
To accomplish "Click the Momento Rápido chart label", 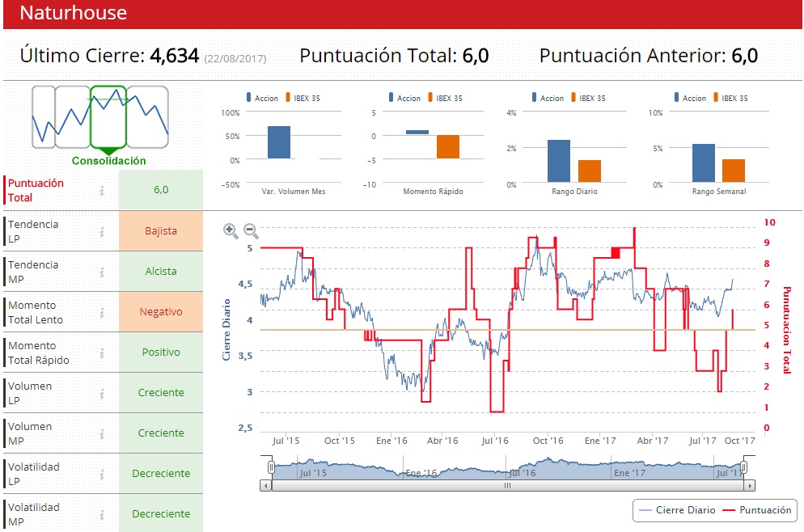I will pyautogui.click(x=433, y=191).
